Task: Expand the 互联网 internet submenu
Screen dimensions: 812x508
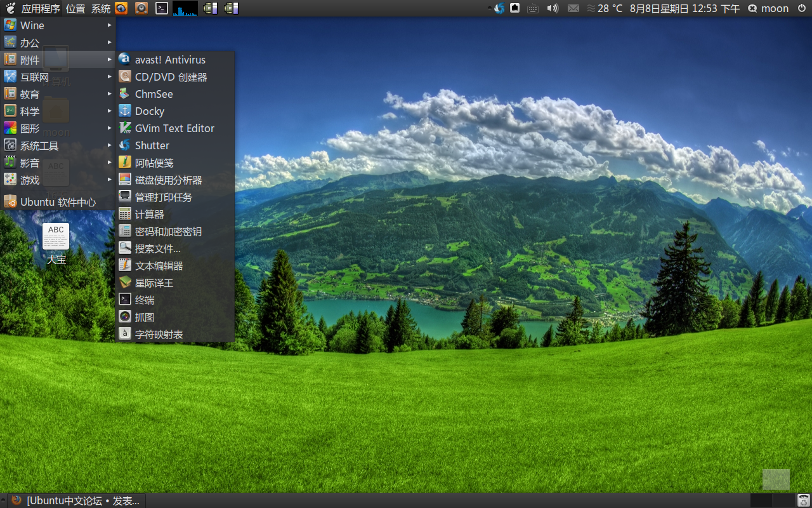Action: (x=58, y=77)
